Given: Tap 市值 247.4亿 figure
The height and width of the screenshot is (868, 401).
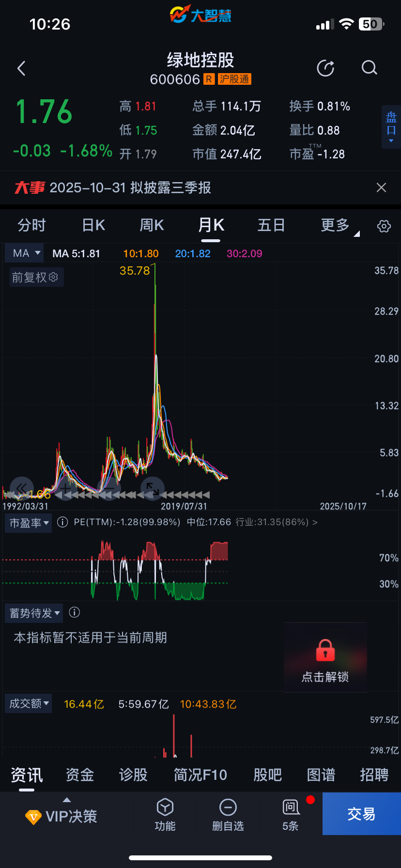Looking at the screenshot, I should click(x=227, y=154).
